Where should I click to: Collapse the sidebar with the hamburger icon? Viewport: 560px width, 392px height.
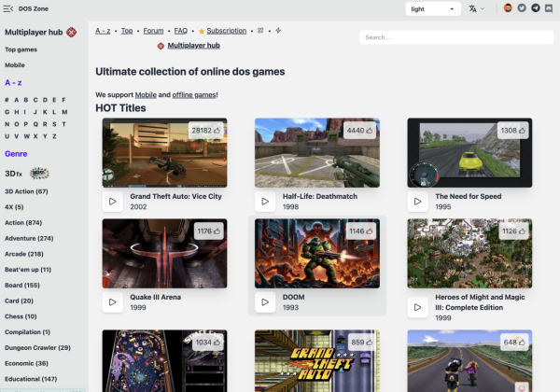click(x=7, y=8)
